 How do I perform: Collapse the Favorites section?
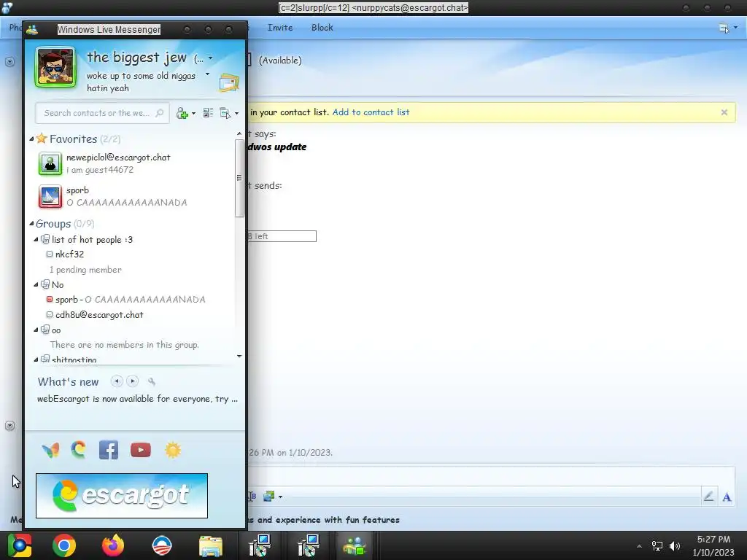click(31, 139)
